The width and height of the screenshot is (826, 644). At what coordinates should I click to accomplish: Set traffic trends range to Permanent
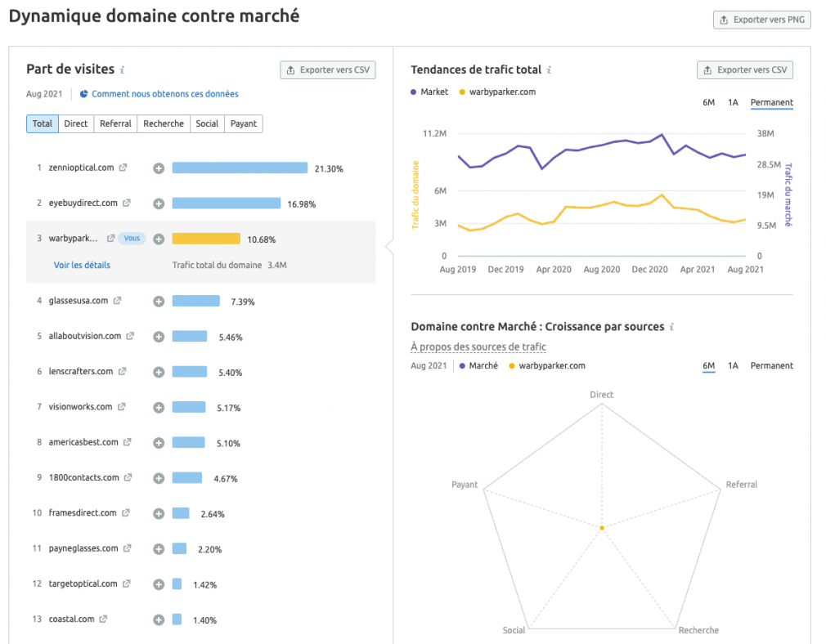pos(772,103)
